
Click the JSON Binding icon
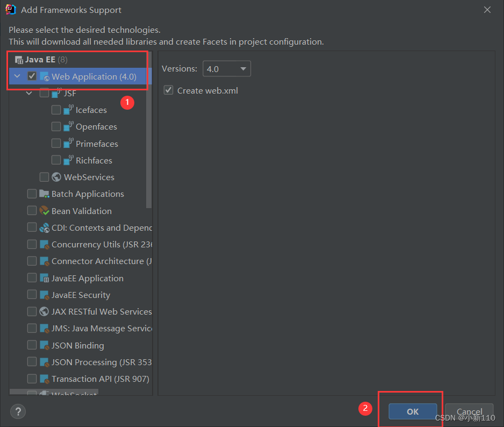tap(45, 345)
